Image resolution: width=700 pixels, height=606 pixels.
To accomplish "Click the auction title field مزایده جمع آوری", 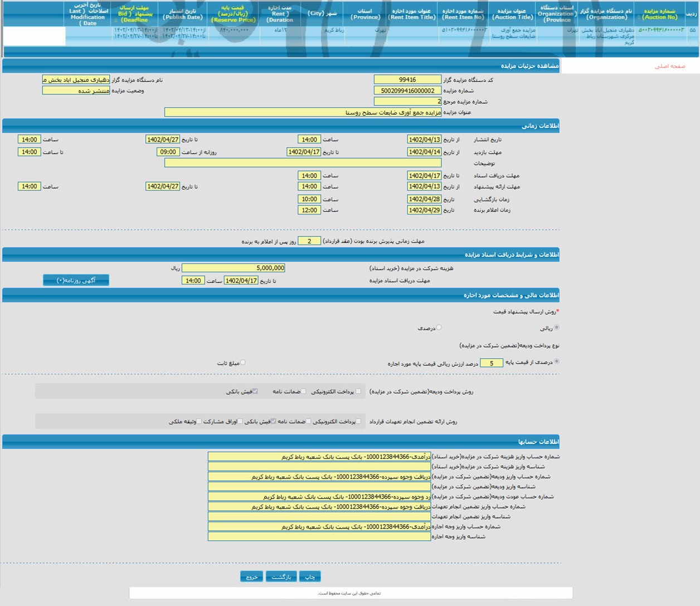I will click(303, 113).
